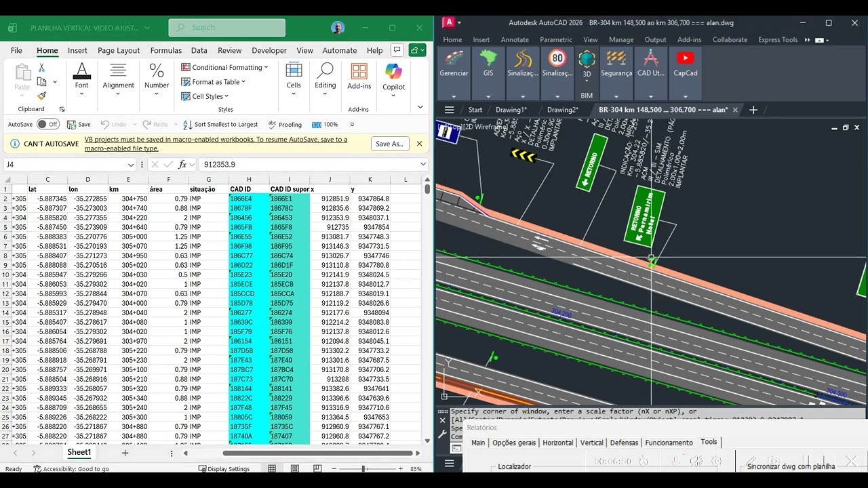This screenshot has width=868, height=488.
Task: Add a new sheet in Excel
Action: (125, 453)
